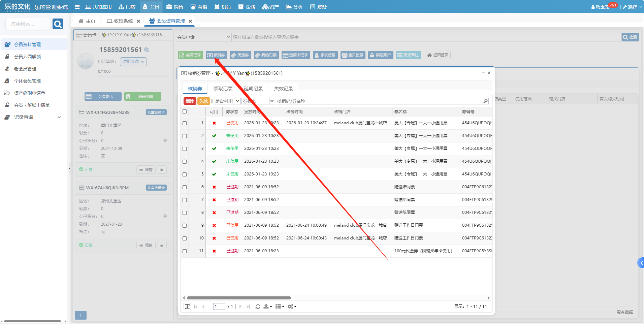Click the 核销码/券名称 search field
The image size is (644, 324).
(x=379, y=101)
